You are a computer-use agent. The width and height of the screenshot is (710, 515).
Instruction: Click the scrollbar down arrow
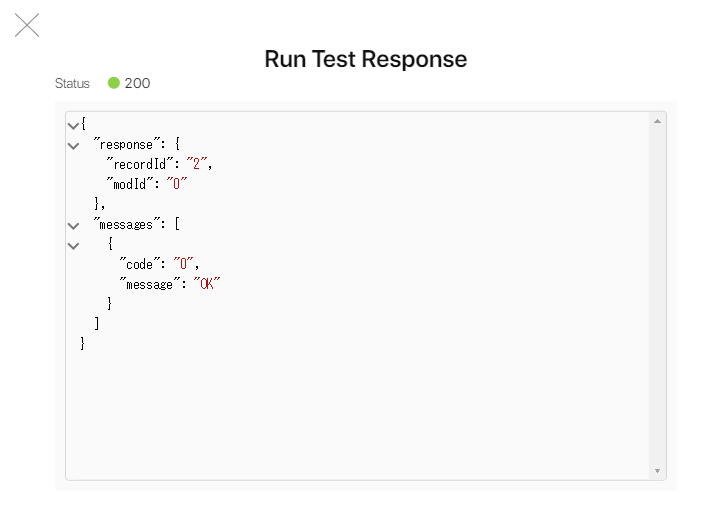coord(657,470)
